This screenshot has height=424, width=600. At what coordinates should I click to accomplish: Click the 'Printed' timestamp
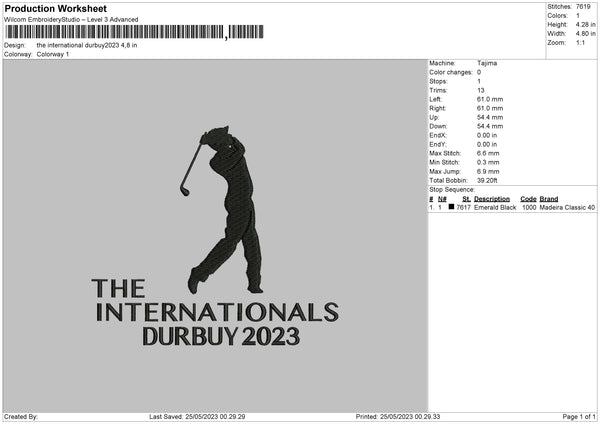coord(398,416)
